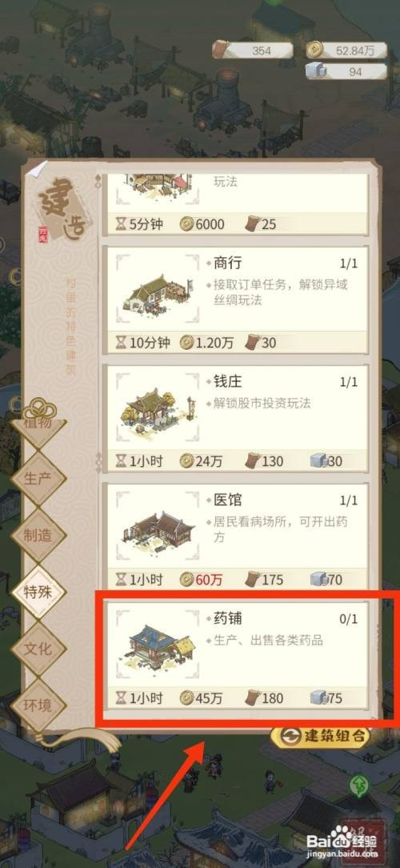Select the 药铺 pharmacy building thumbnail
The height and width of the screenshot is (868, 400).
point(158,646)
